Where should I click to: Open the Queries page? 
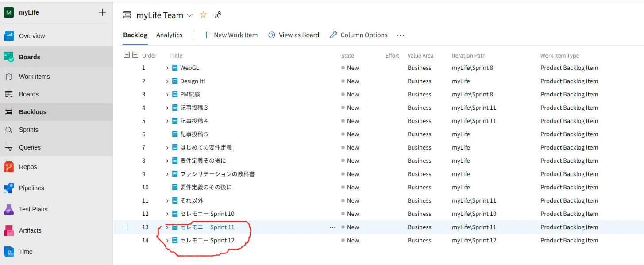[30, 147]
